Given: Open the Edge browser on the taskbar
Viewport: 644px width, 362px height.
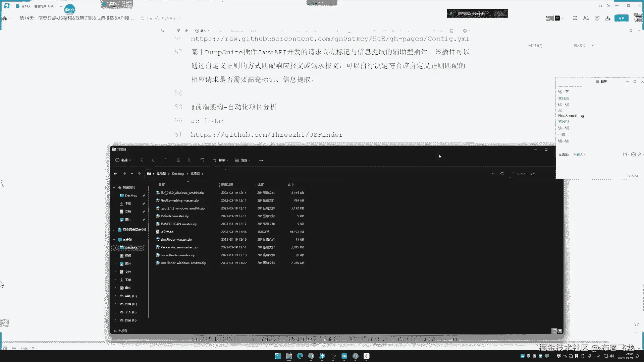Looking at the screenshot, I should tap(300, 356).
